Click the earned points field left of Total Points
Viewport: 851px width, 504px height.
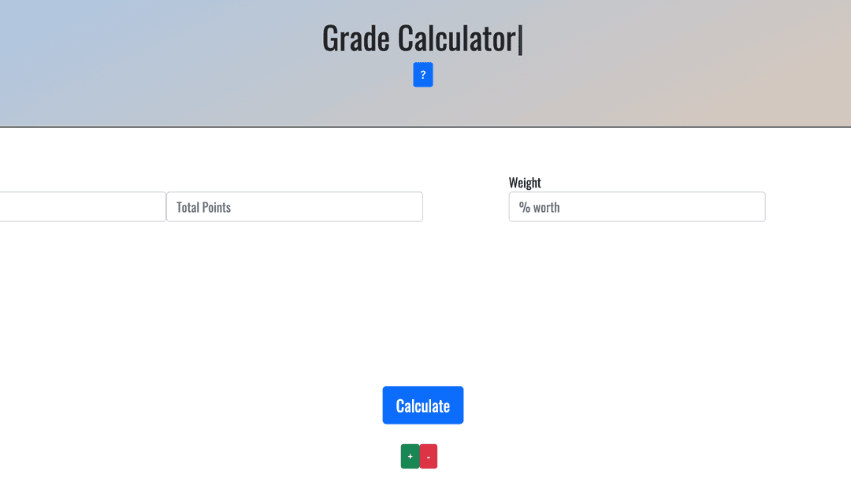click(83, 206)
